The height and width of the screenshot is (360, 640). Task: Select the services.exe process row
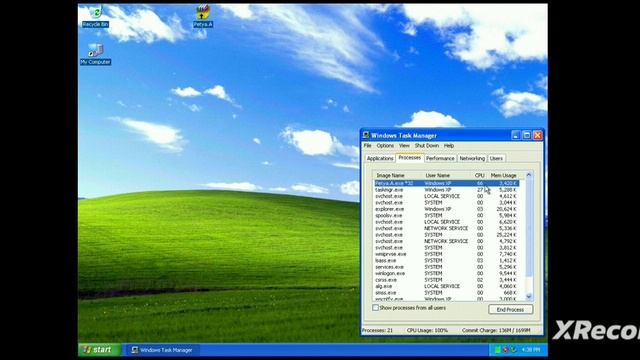(x=447, y=267)
